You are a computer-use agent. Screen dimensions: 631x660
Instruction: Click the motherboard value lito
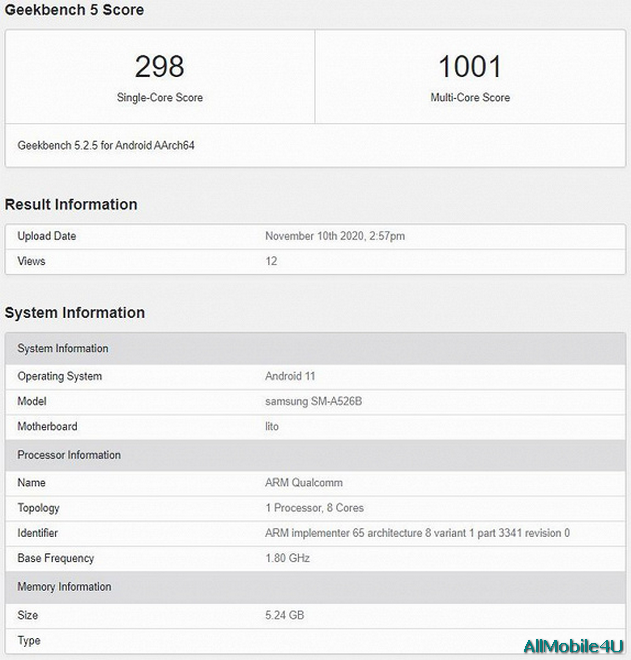[x=272, y=427]
